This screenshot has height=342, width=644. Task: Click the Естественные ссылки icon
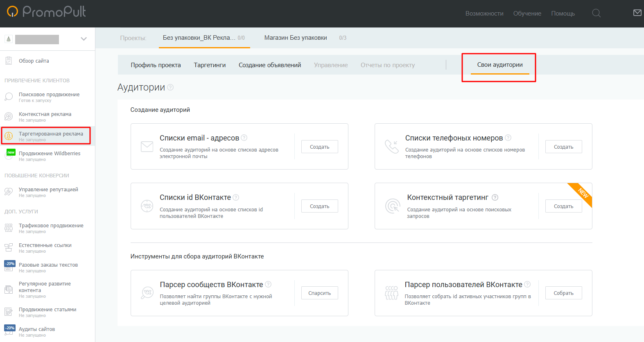tap(9, 248)
